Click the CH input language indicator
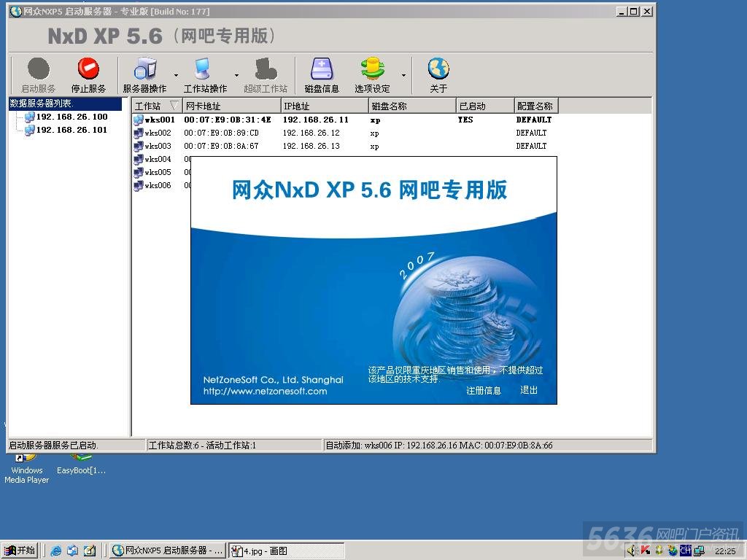 point(686,551)
